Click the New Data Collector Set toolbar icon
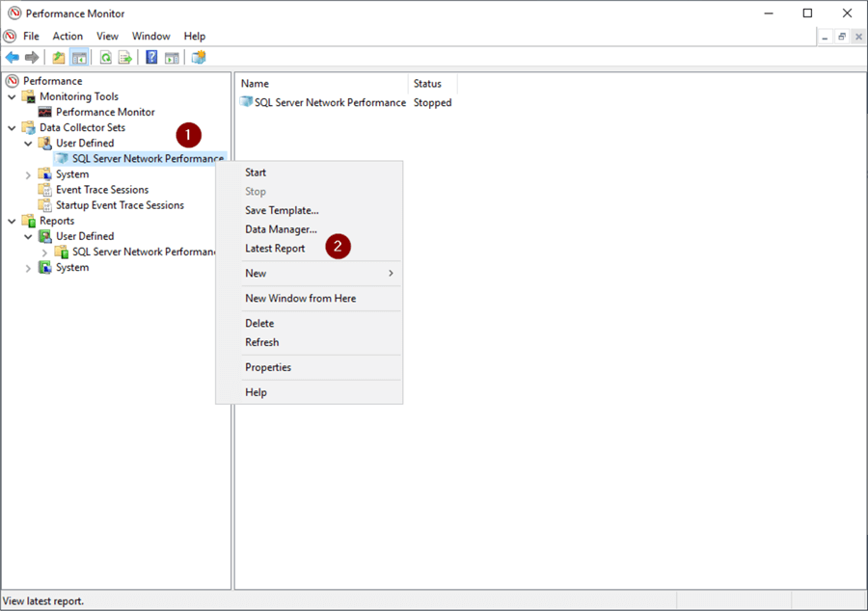The height and width of the screenshot is (611, 868). click(199, 58)
